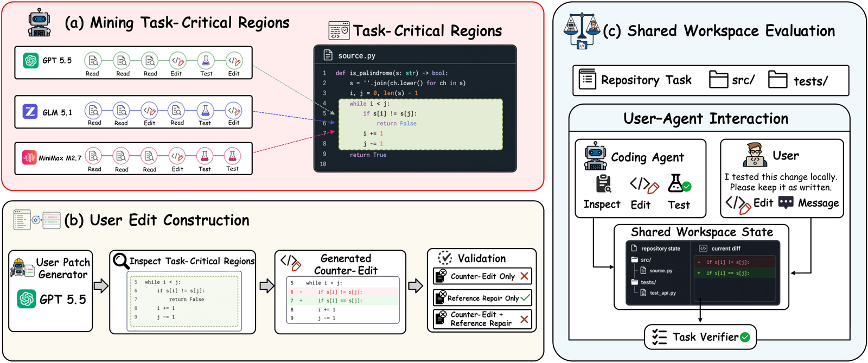Click the 'def is_palindrome' line in source.py
Screen dimensions: 868x363
coord(392,73)
